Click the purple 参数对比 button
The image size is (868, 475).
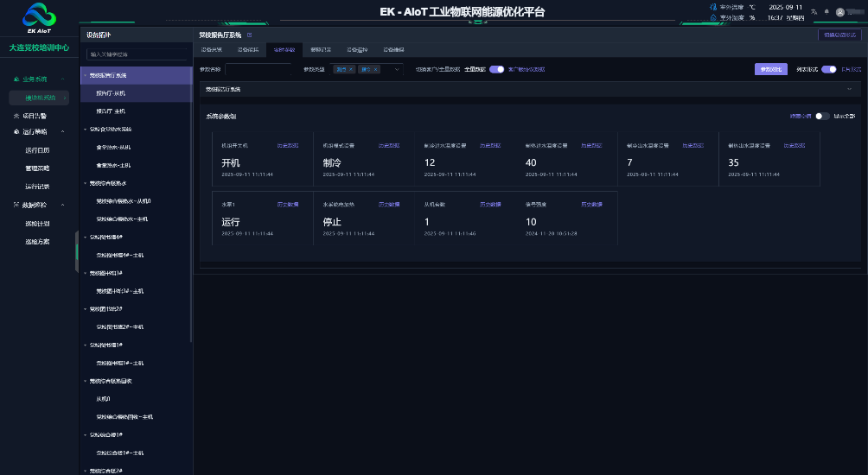(770, 69)
